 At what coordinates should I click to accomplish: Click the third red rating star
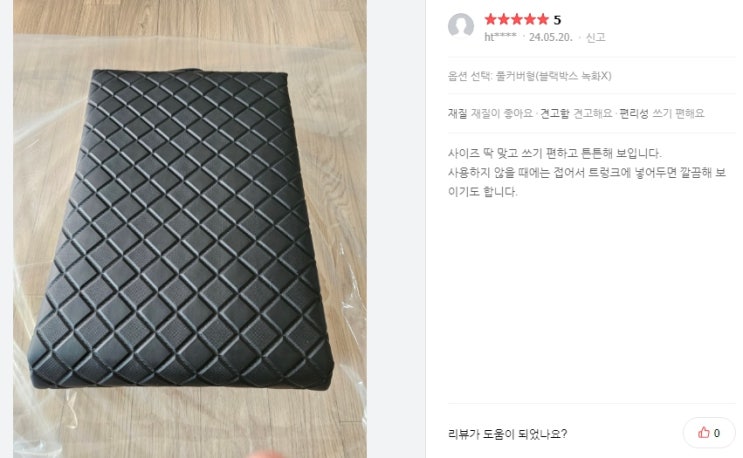point(517,19)
